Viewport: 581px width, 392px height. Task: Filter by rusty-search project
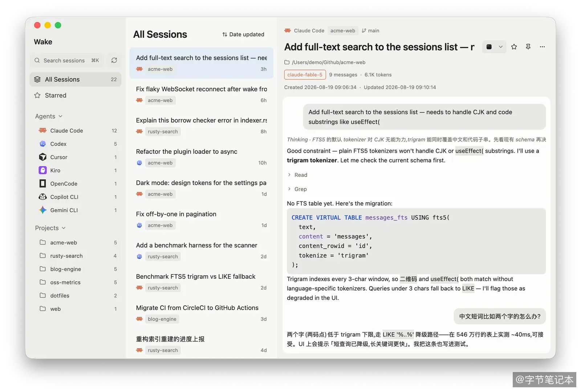click(76, 256)
